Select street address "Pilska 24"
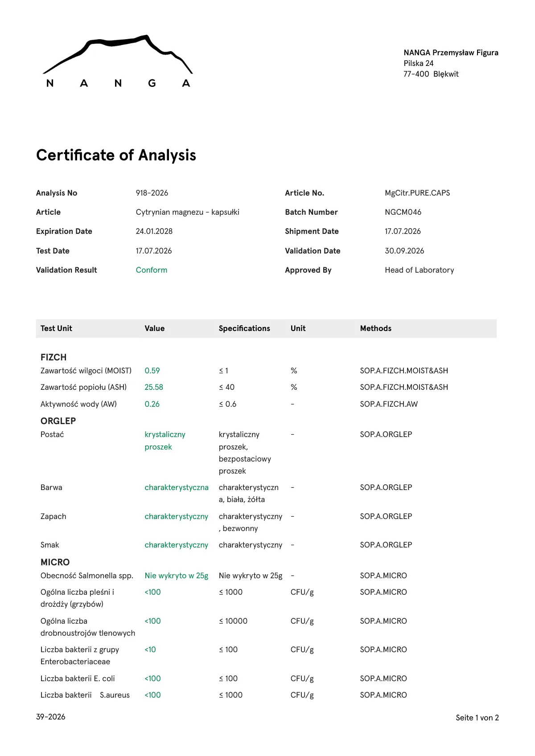The image size is (535, 756). (x=419, y=63)
